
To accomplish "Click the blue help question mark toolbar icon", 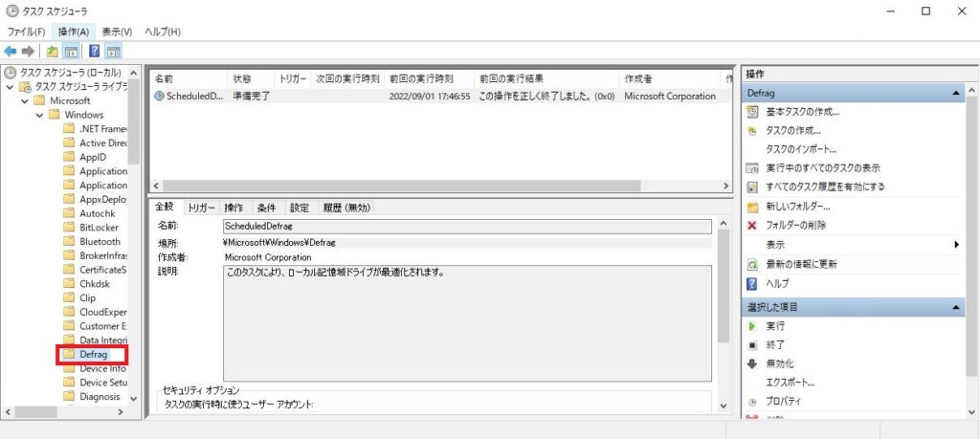I will [95, 51].
